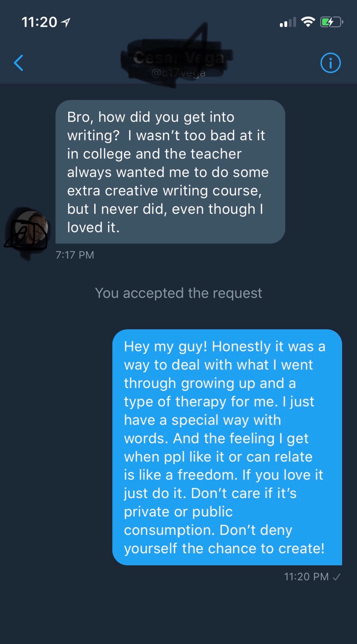This screenshot has height=644, width=357.
Task: Tap "creative writing course" in gray message
Action: click(x=183, y=191)
